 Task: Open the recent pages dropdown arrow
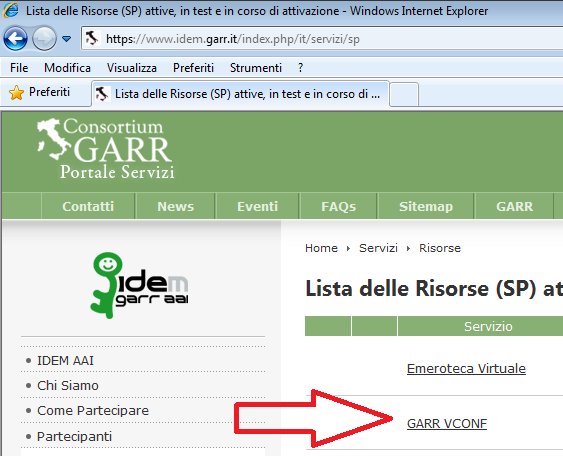(66, 38)
